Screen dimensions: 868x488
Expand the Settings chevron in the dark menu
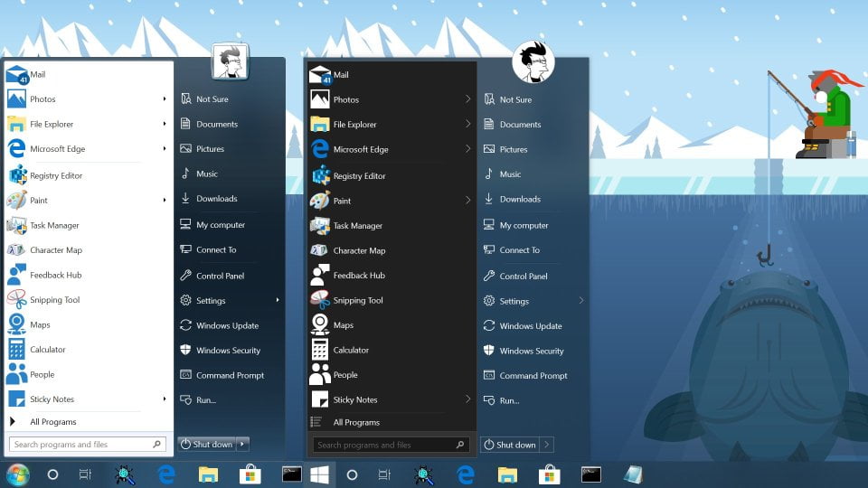580,301
